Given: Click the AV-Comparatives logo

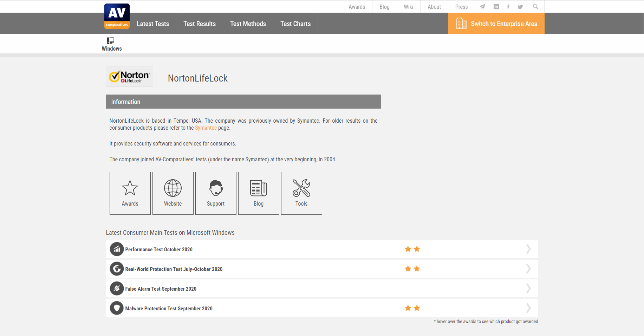Looking at the screenshot, I should pyautogui.click(x=117, y=16).
